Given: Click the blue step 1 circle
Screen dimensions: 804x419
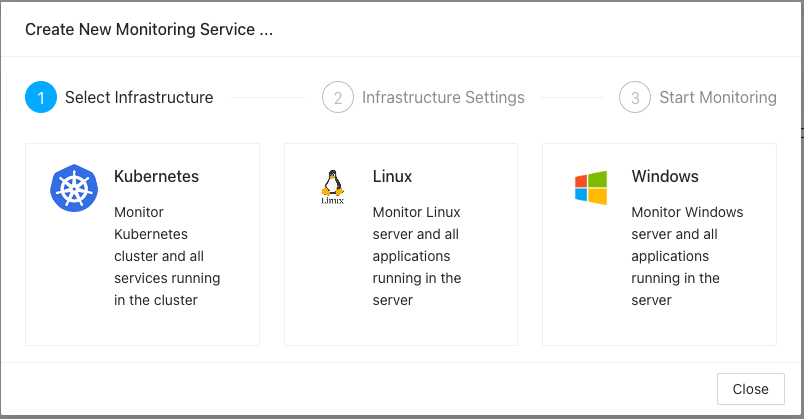Looking at the screenshot, I should click(x=41, y=98).
